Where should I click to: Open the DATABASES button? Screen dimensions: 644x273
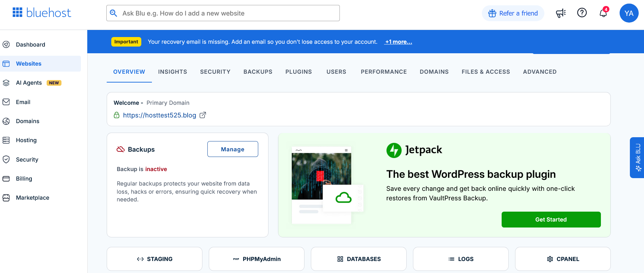point(359,259)
